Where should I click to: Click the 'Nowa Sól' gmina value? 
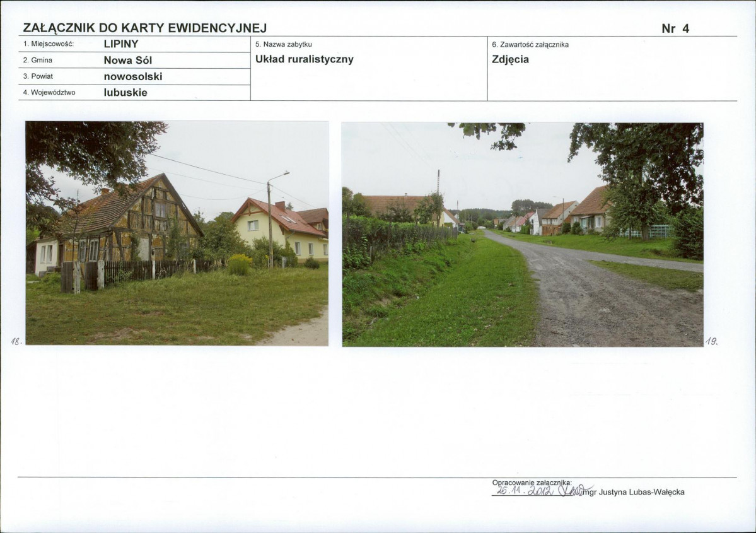click(x=128, y=61)
